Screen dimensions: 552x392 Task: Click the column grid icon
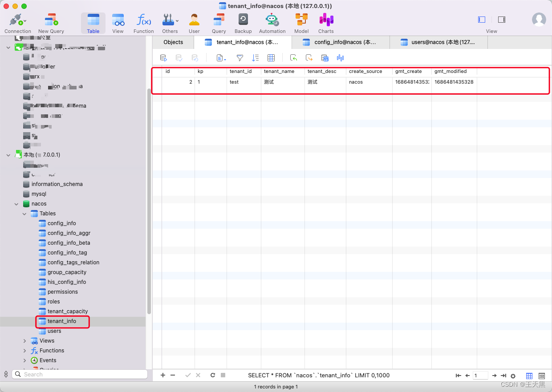click(x=271, y=58)
